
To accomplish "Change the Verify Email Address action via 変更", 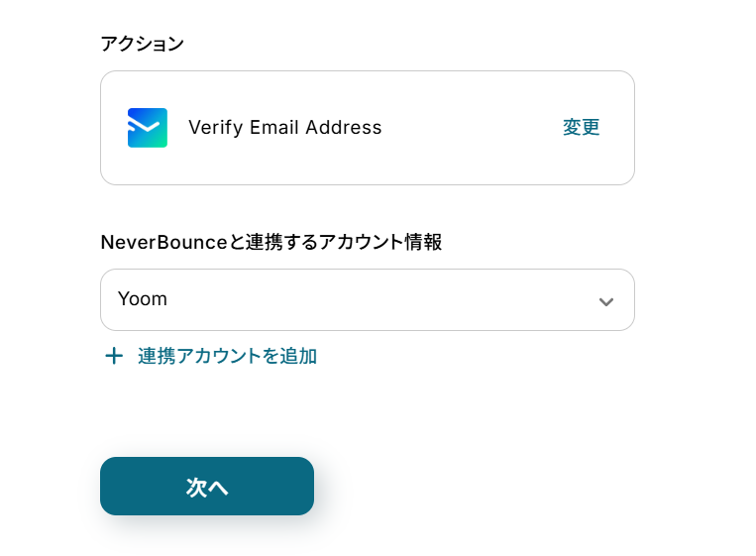I will click(x=582, y=128).
